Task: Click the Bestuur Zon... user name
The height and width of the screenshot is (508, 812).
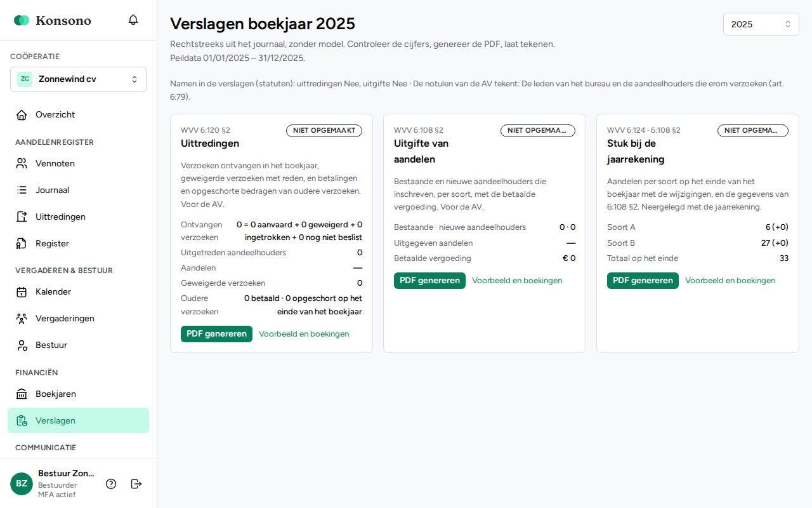Action: (x=66, y=474)
